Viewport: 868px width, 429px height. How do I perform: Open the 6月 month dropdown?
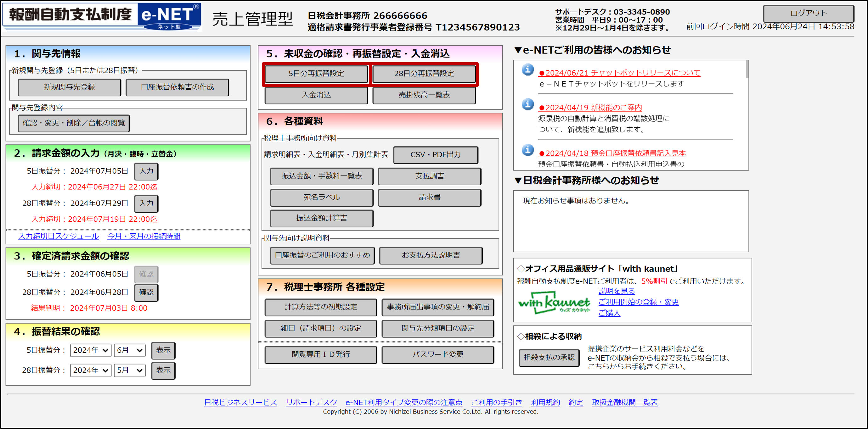tap(129, 350)
